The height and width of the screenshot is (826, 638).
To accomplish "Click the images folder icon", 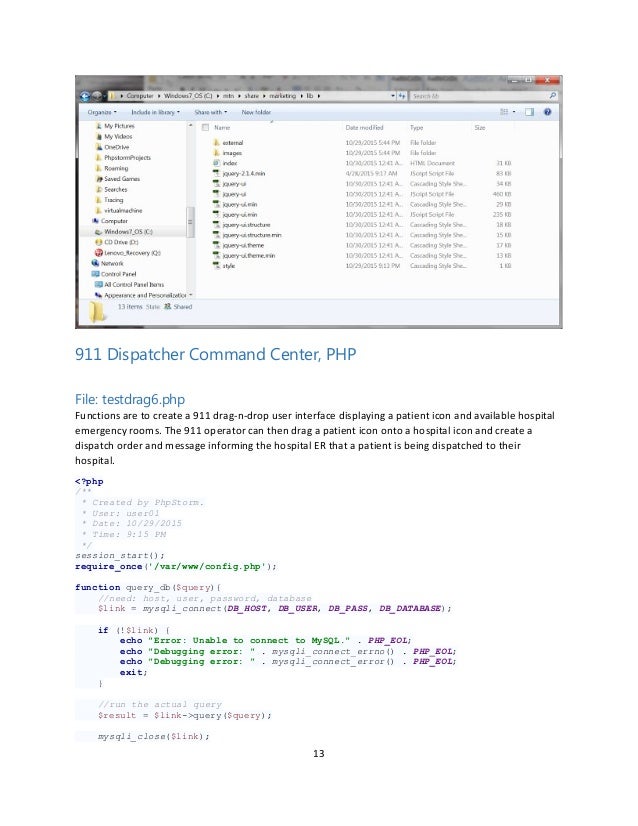I will coord(216,153).
